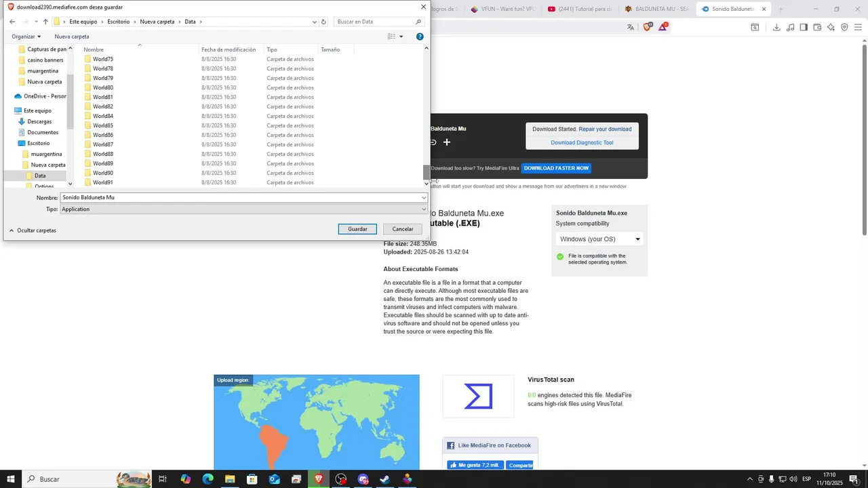
Task: Click Guardar to save the file
Action: (x=357, y=229)
